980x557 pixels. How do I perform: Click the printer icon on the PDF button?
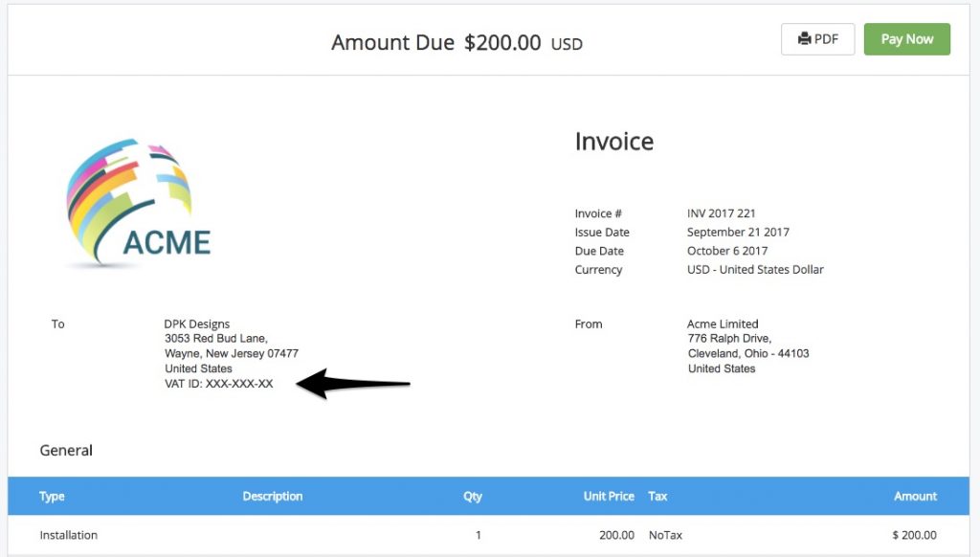click(803, 38)
